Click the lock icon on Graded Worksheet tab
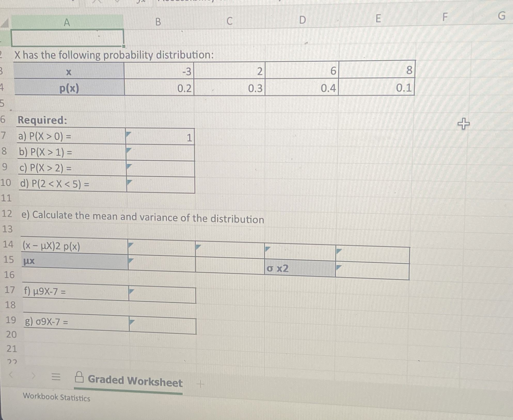 [x=79, y=377]
